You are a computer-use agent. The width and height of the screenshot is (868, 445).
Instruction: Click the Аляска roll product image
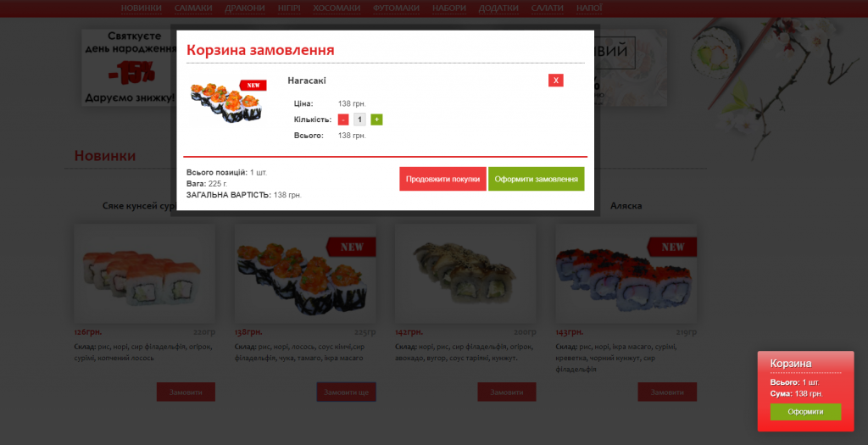[x=626, y=274]
